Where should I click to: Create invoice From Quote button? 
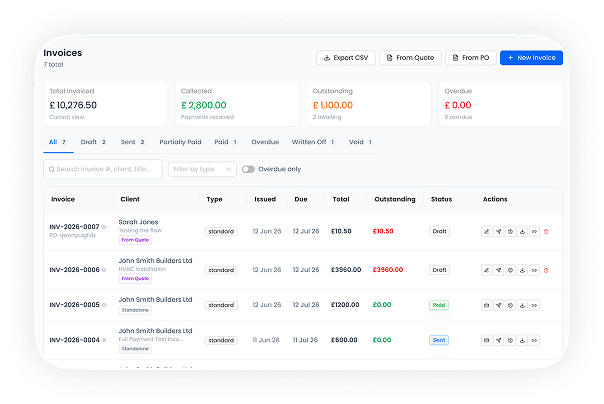[x=410, y=58]
